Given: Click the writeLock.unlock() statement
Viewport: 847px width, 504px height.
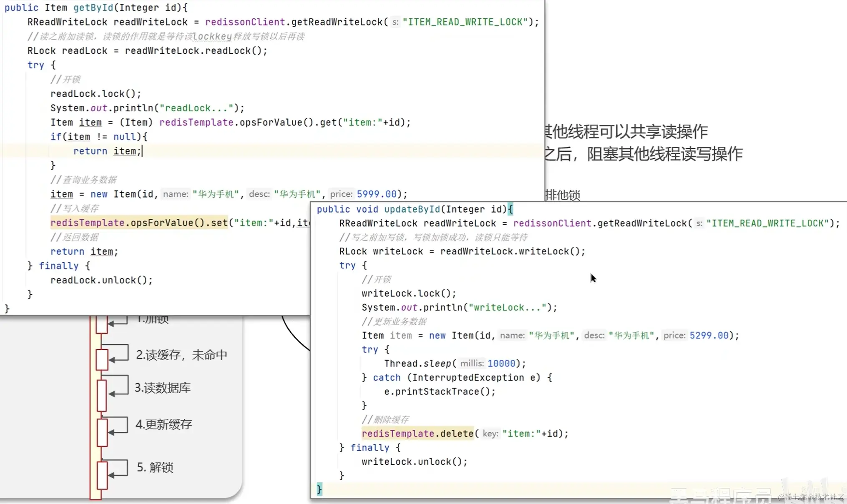Looking at the screenshot, I should (x=414, y=462).
